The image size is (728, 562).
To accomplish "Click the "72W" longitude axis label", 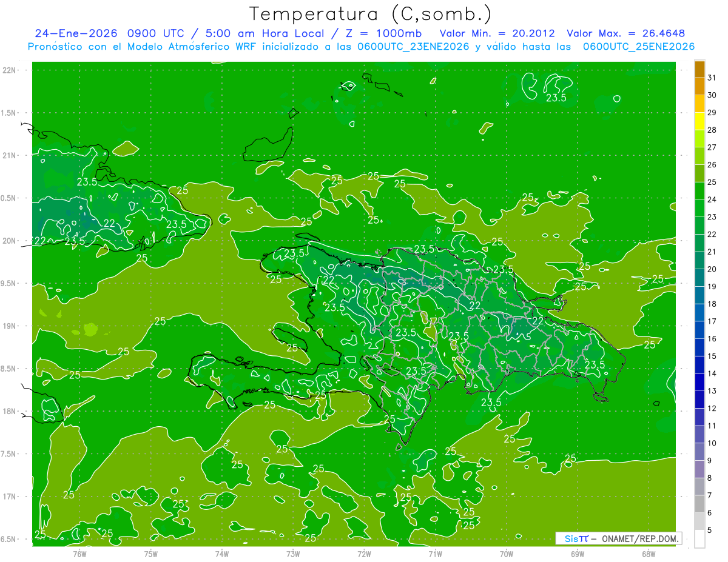I will click(365, 554).
